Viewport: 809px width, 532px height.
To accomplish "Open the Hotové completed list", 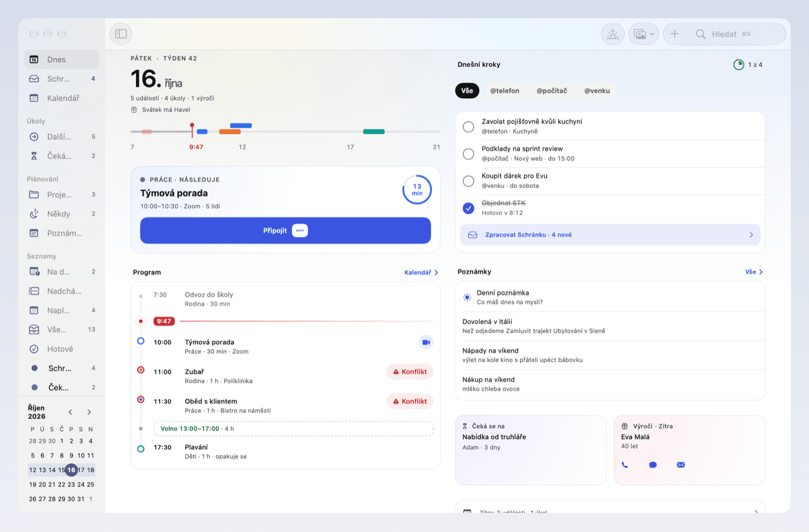I will click(x=61, y=349).
